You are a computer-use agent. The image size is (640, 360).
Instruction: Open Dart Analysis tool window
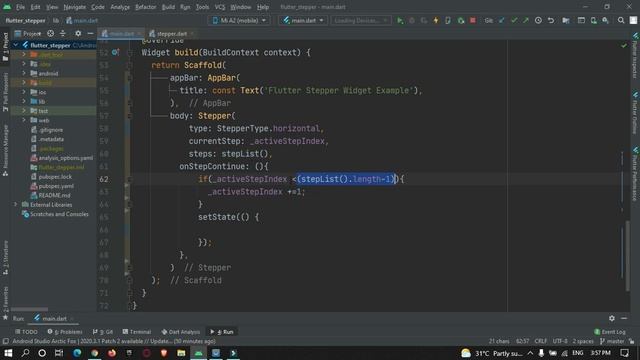click(181, 332)
